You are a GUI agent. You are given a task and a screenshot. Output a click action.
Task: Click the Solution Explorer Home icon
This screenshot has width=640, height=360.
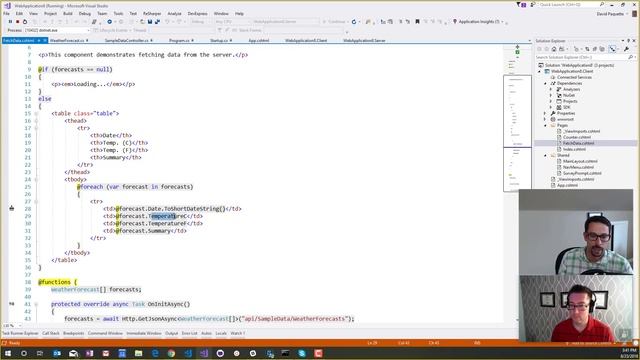554,49
